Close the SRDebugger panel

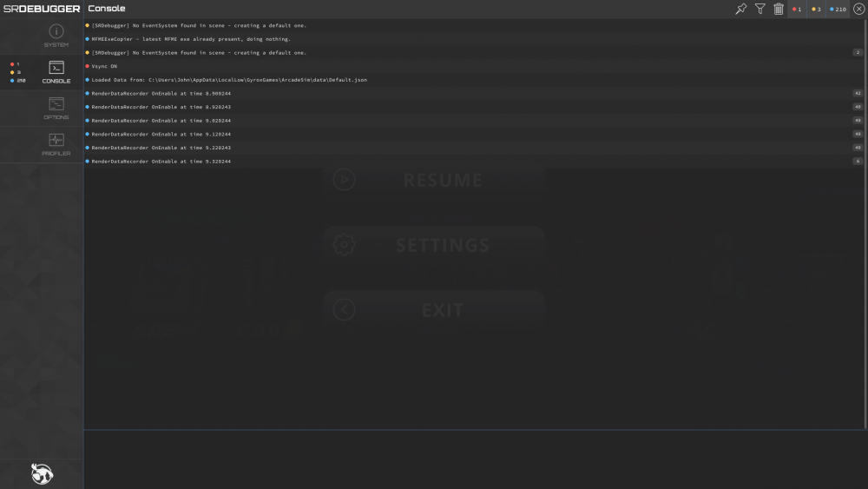[858, 9]
